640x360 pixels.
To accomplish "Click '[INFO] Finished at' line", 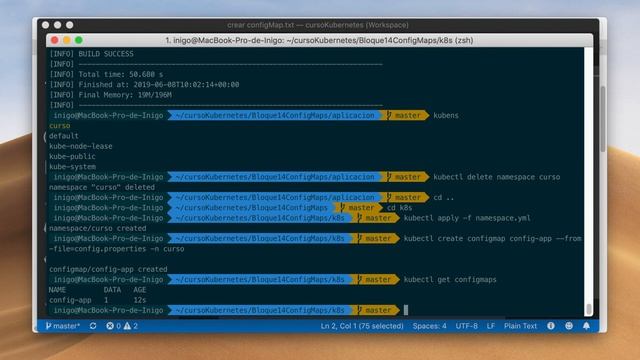I will [x=144, y=84].
